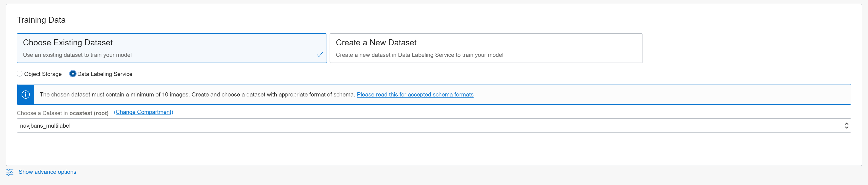Screen dimensions: 868x185
Task: Click the 'Choose a Dataset in ocastest' label
Action: pos(63,113)
